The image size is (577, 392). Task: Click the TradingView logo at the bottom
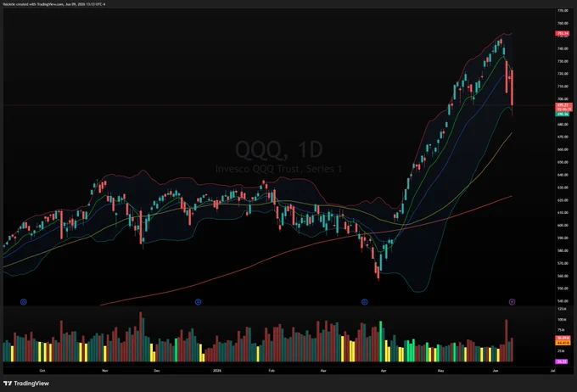26,384
